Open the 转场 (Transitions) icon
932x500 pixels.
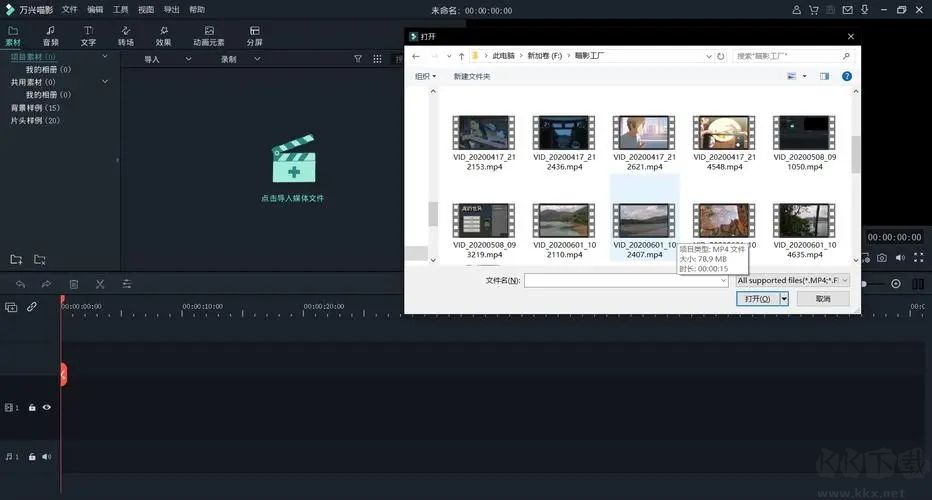(126, 35)
